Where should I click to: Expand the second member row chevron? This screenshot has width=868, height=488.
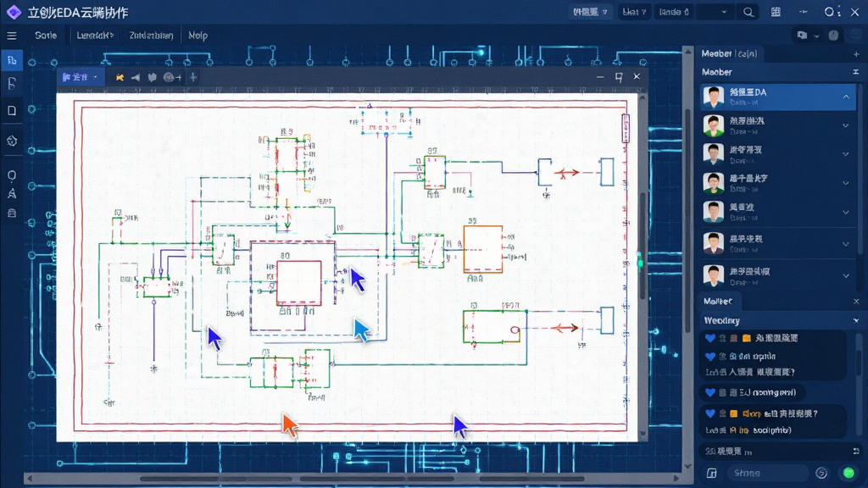pyautogui.click(x=846, y=125)
